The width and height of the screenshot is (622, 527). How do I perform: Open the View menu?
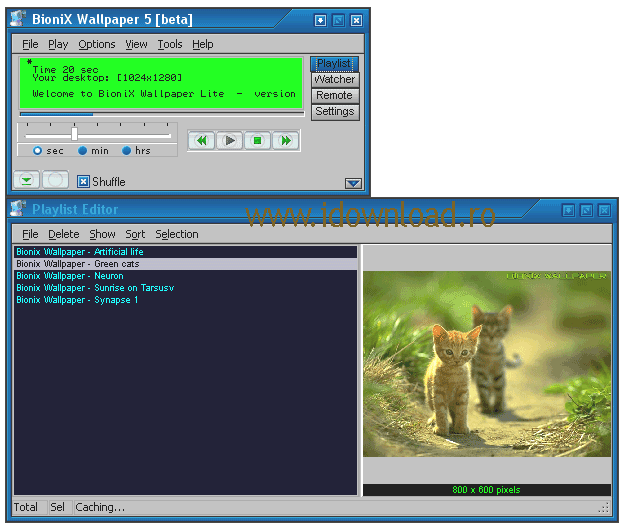click(x=136, y=44)
